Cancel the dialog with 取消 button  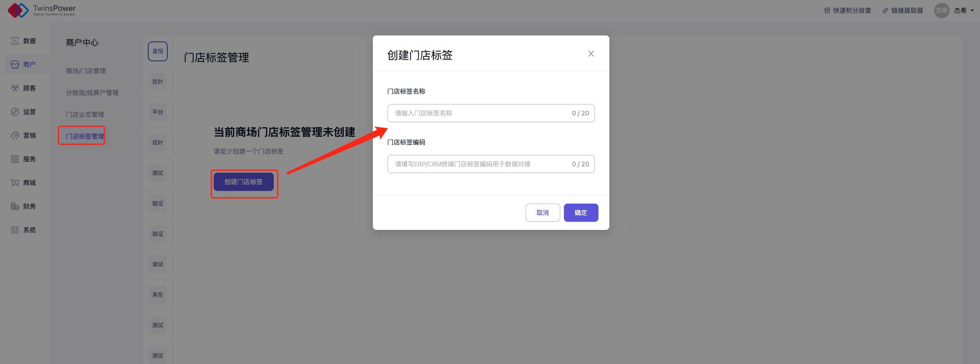pos(543,213)
